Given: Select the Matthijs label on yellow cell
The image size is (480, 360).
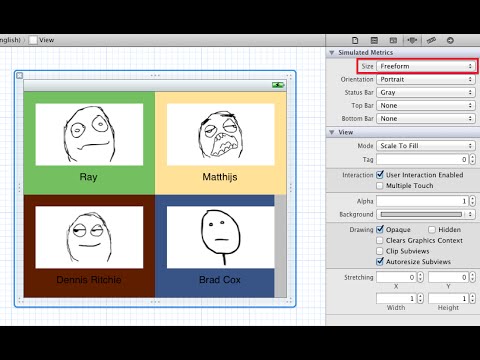Looking at the screenshot, I should (220, 177).
